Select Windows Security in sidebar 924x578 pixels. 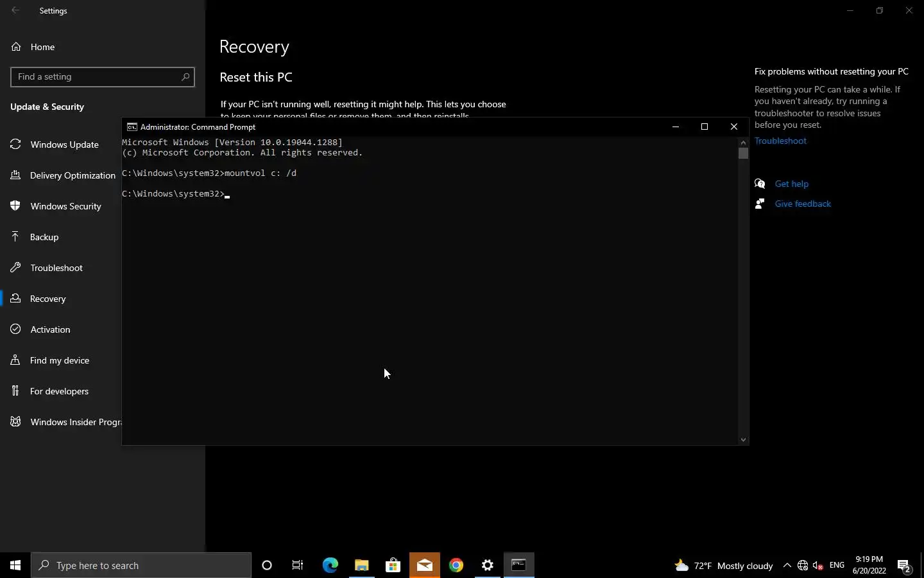point(64,206)
